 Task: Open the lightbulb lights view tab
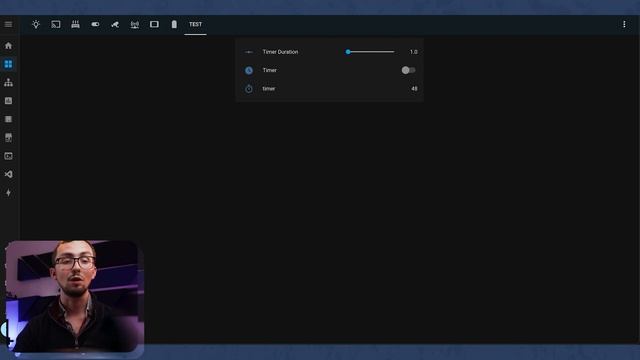36,24
